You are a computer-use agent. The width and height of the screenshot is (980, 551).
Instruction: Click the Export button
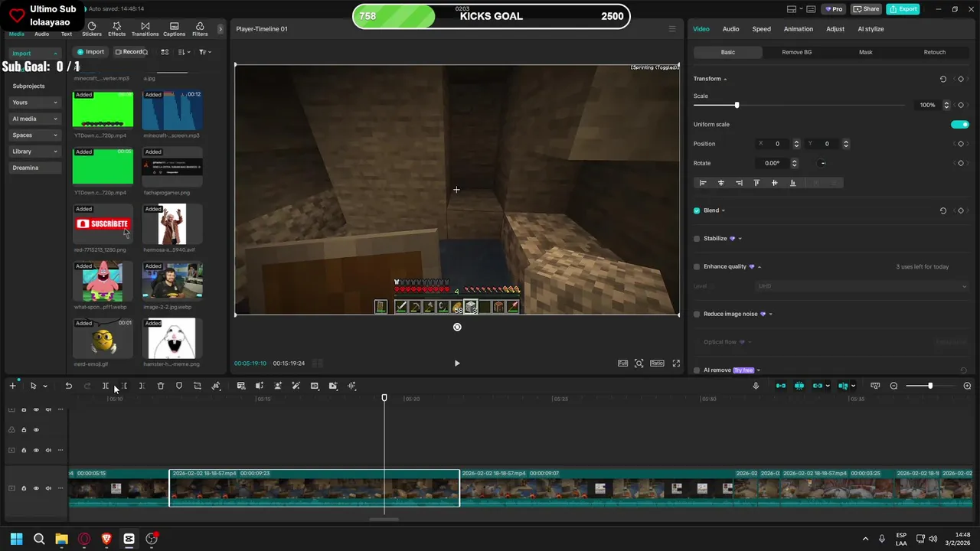(903, 9)
